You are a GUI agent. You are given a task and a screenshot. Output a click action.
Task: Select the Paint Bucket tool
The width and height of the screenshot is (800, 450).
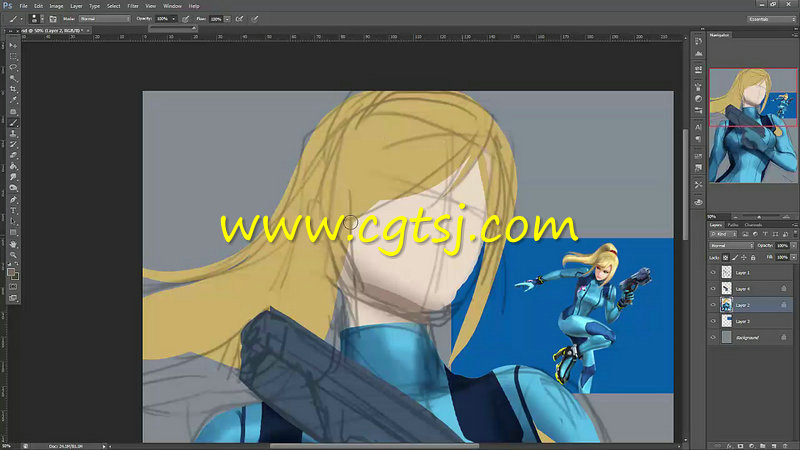coord(13,166)
